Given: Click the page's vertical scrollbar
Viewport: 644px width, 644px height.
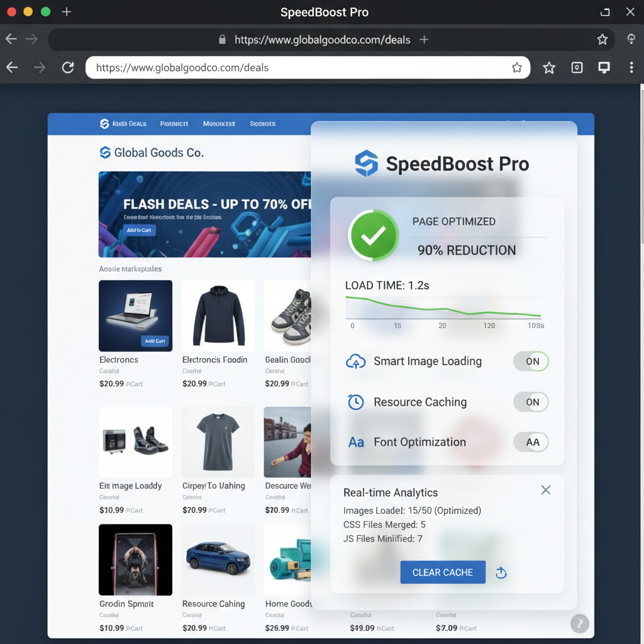Looking at the screenshot, I should click(x=641, y=164).
